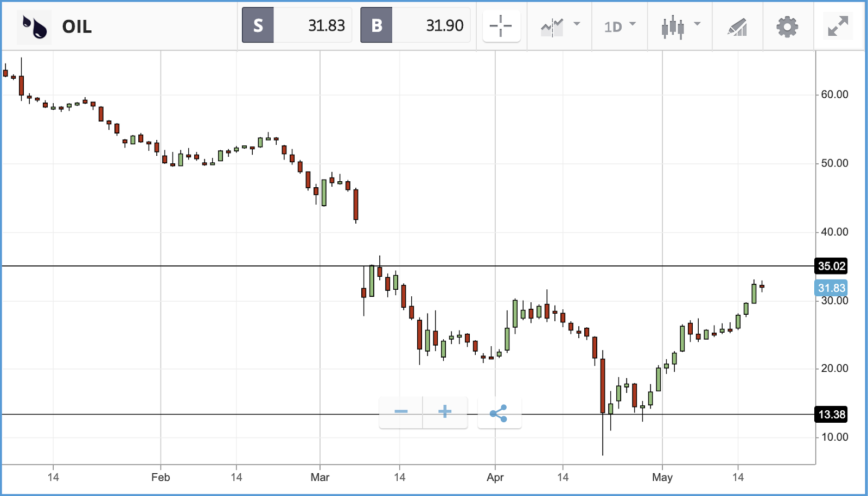Click the oil drops asset icon
The height and width of the screenshot is (496, 868).
pyautogui.click(x=34, y=26)
